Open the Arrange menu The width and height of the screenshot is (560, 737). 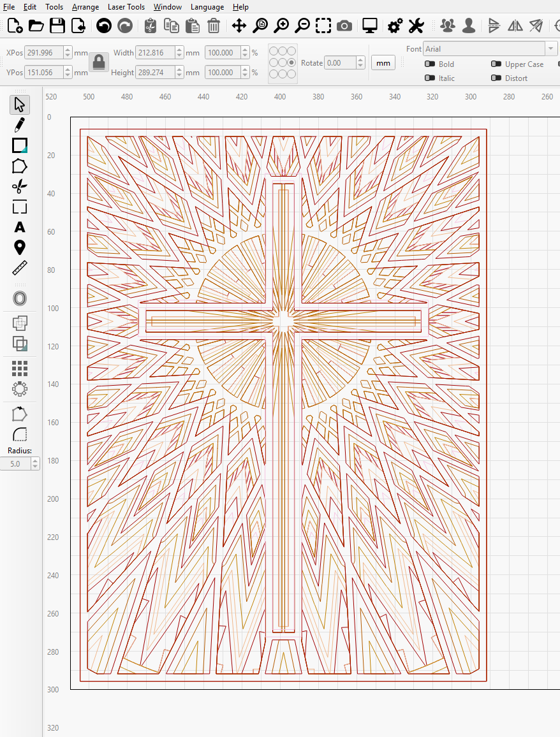point(85,7)
